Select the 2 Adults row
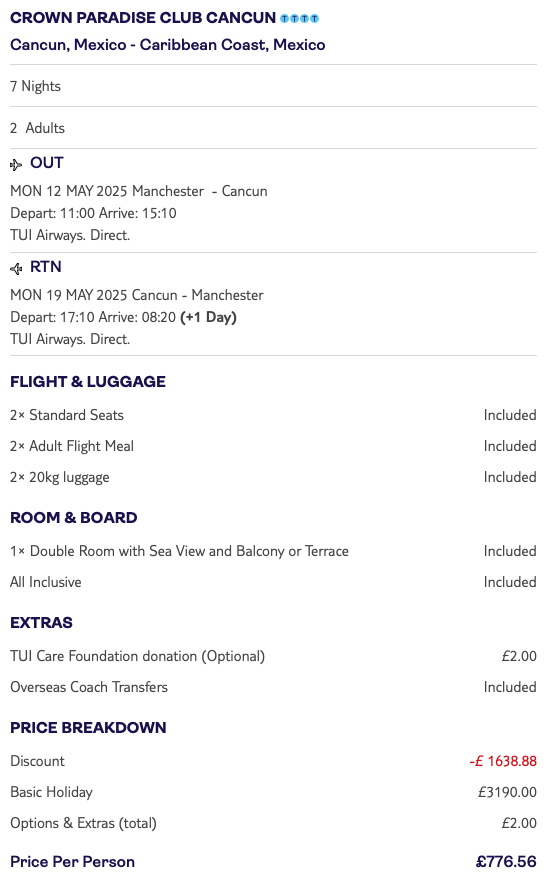Screen dimensions: 546x885 click(273, 128)
